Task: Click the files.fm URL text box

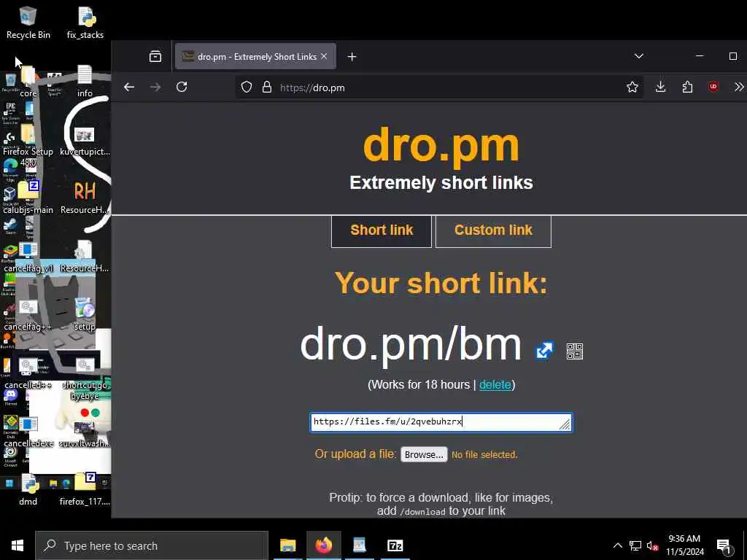Action: pos(441,422)
